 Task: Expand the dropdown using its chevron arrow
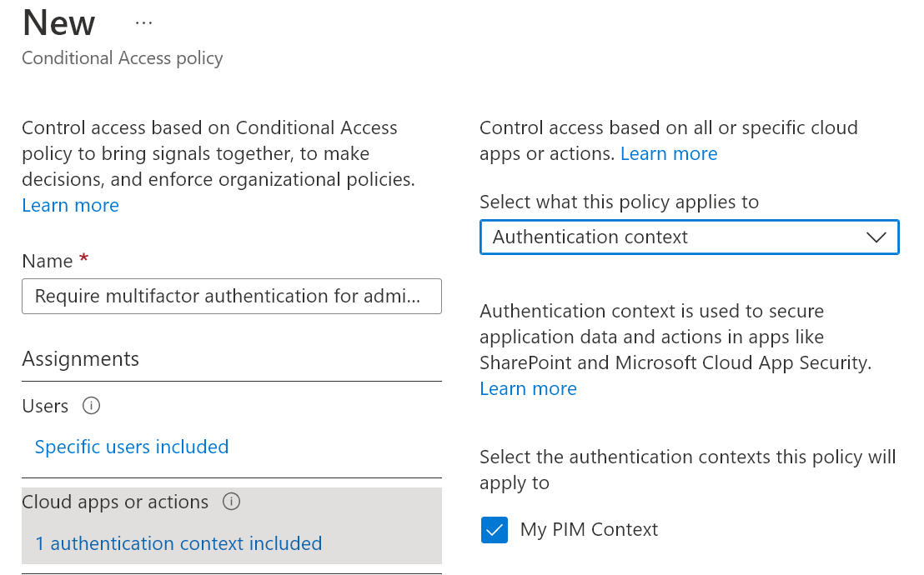(x=876, y=237)
